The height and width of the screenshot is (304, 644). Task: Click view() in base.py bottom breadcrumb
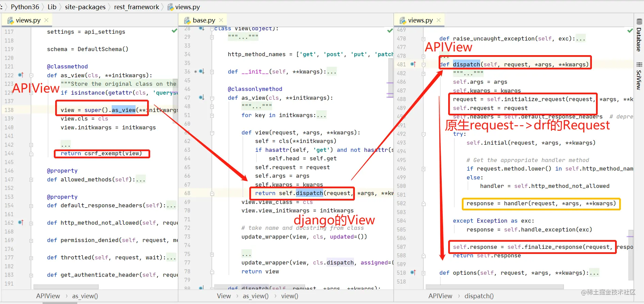[290, 296]
